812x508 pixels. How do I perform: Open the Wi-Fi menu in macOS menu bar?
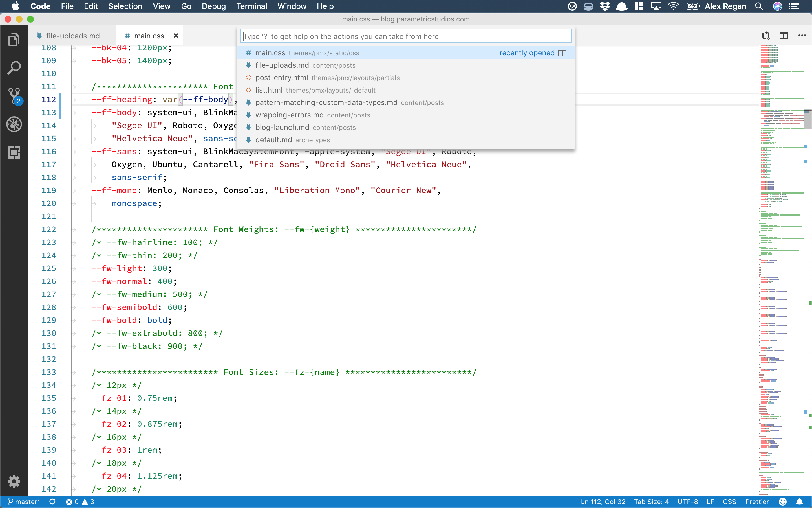tap(673, 6)
